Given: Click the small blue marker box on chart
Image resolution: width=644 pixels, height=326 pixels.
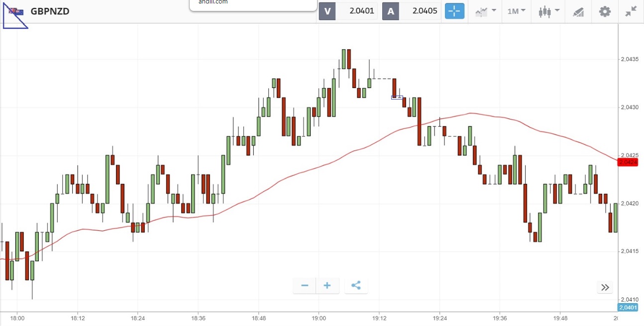Looking at the screenshot, I should [x=397, y=97].
